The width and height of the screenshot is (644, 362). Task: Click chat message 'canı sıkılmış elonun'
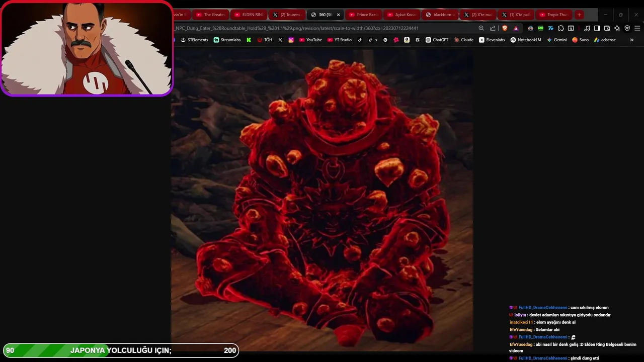pos(589,307)
